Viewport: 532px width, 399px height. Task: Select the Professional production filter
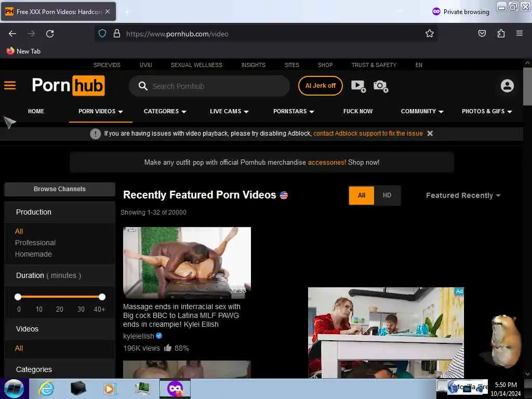tap(35, 243)
